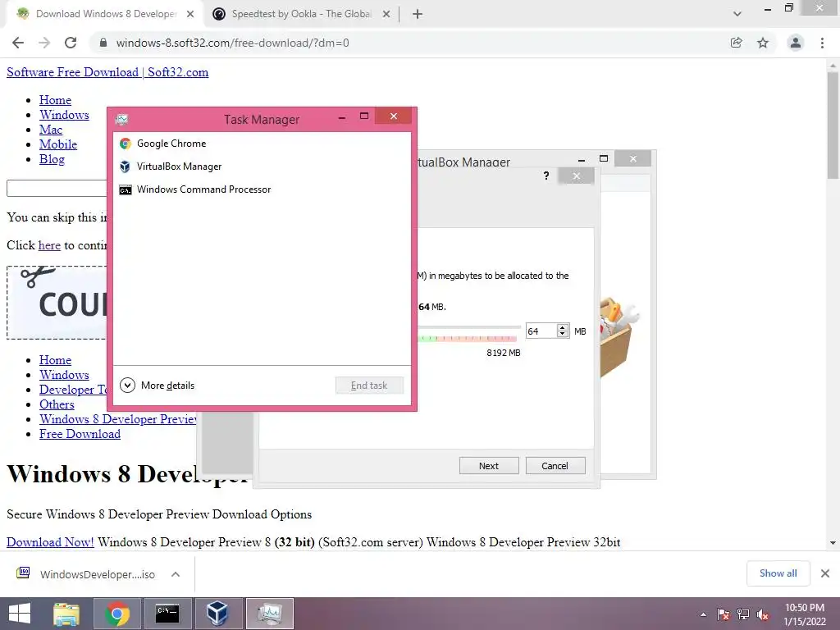Go back in Chrome
This screenshot has width=840, height=630.
(18, 43)
